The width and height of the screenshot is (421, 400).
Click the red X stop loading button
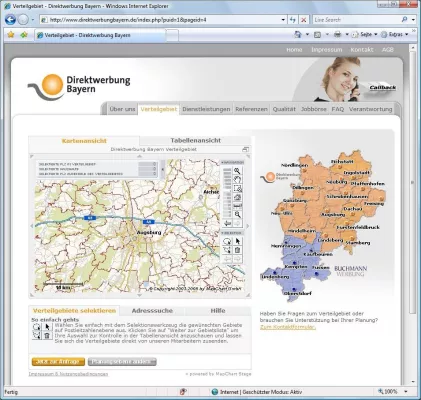pyautogui.click(x=303, y=20)
